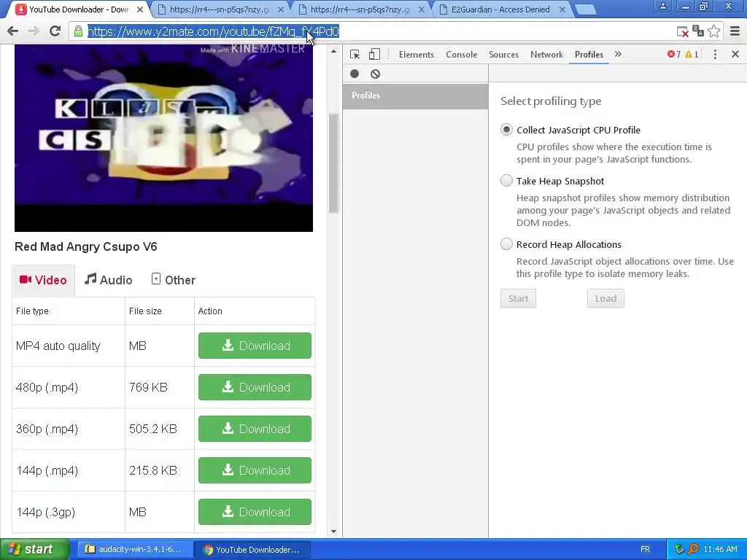
Task: Download the 144p (.mp4) video
Action: [x=255, y=470]
